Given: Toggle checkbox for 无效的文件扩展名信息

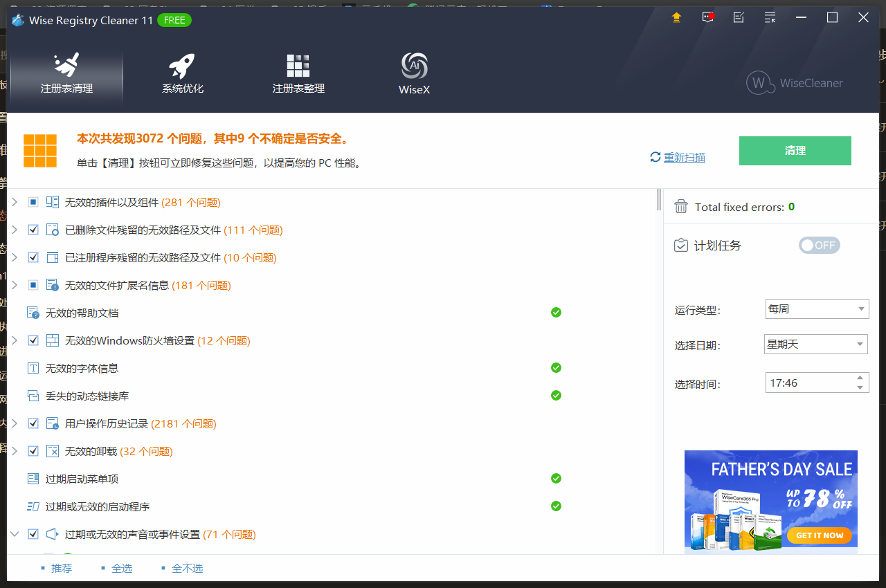Looking at the screenshot, I should coord(33,285).
